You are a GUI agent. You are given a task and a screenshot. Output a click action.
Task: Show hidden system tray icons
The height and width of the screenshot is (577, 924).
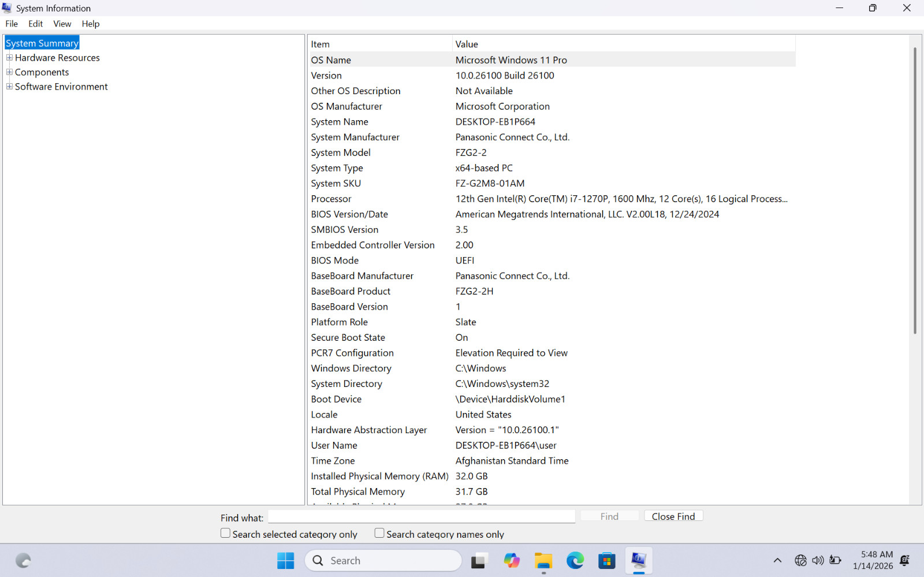point(777,560)
